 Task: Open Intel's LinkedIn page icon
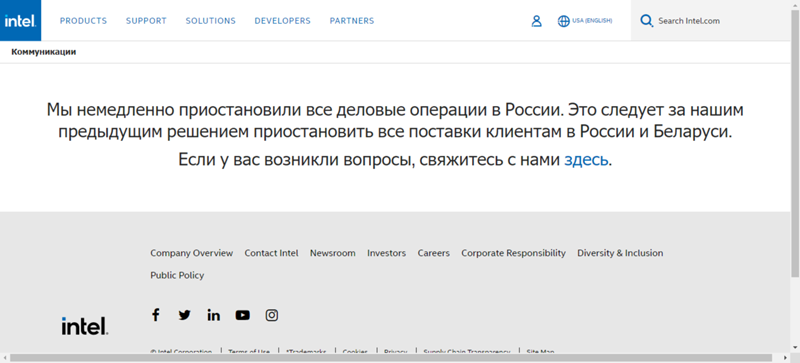coord(213,315)
